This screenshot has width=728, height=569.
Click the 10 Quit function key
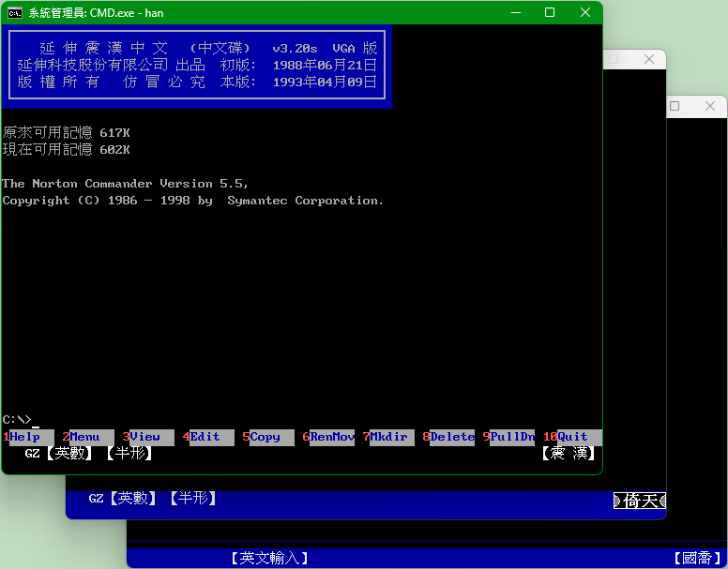click(572, 438)
